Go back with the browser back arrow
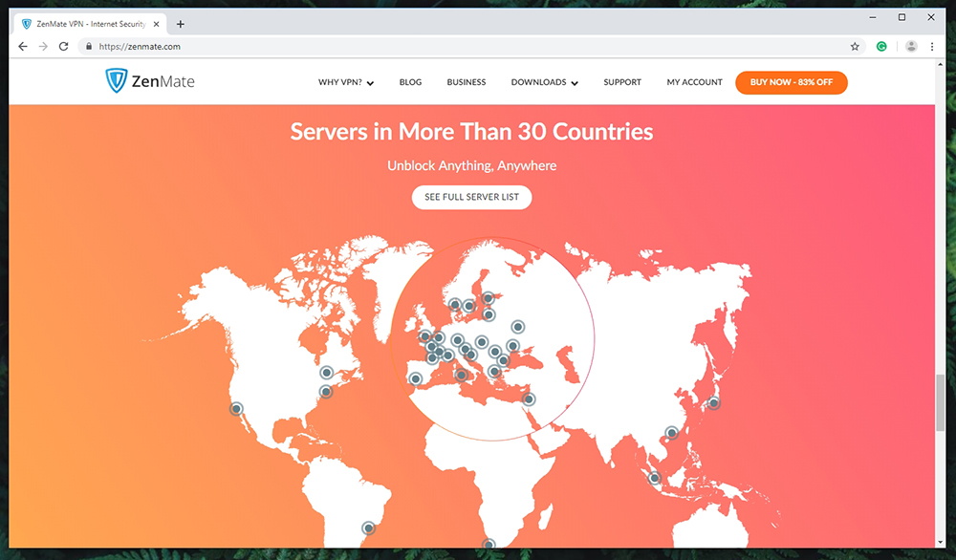The width and height of the screenshot is (956, 560). tap(23, 46)
